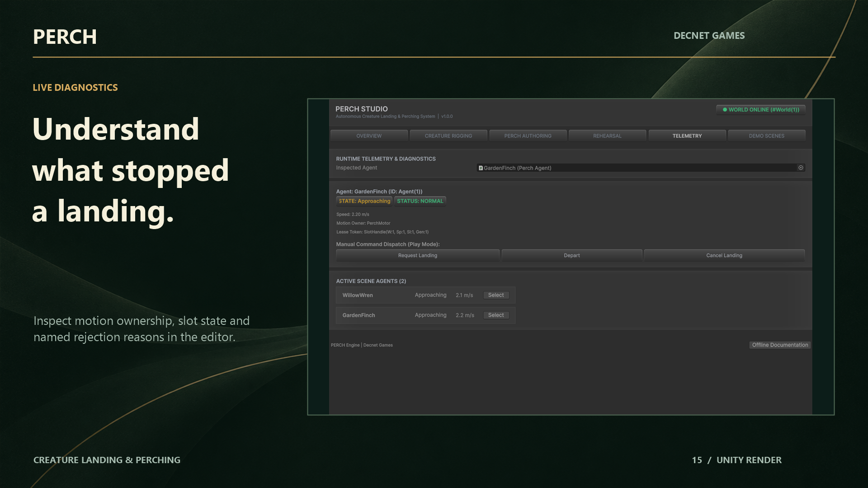Click the 'Active Scene Agents (2)' heading
This screenshot has width=868, height=488.
[371, 281]
